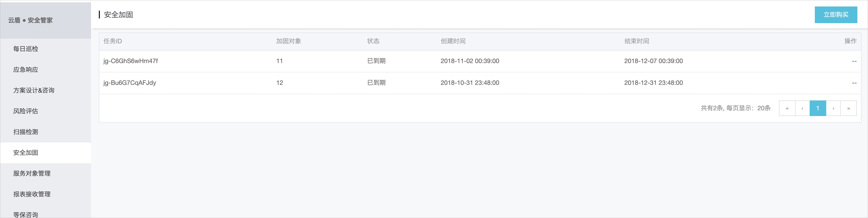868x218 pixels.
Task: Go to previous page arrow
Action: coord(802,108)
